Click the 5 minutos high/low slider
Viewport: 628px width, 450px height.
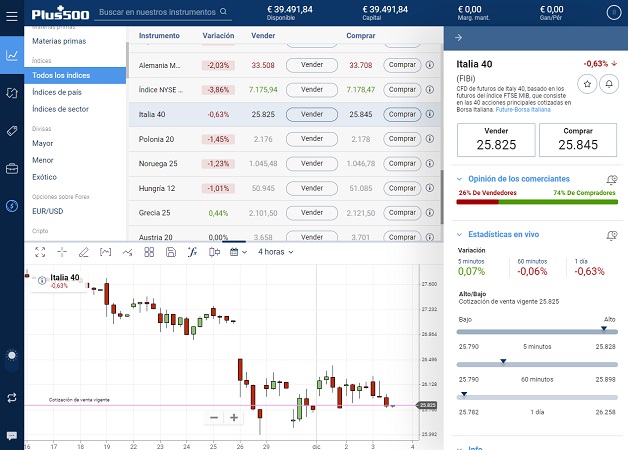537,331
